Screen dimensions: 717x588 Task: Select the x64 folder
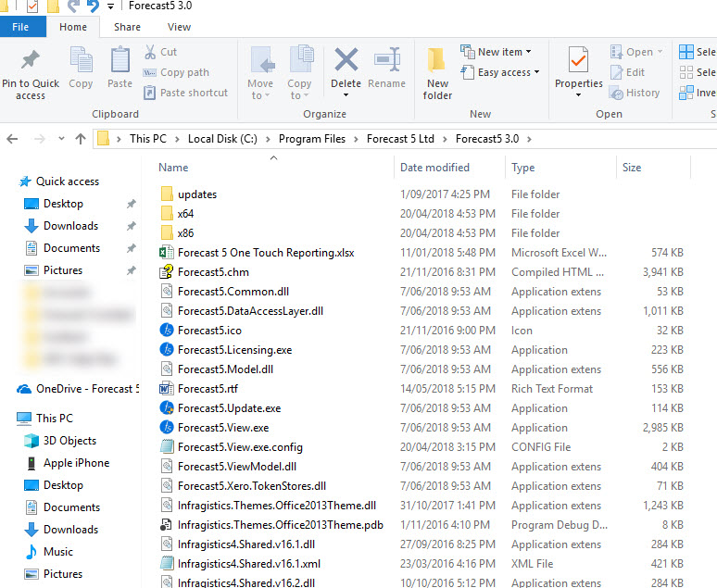click(x=185, y=214)
